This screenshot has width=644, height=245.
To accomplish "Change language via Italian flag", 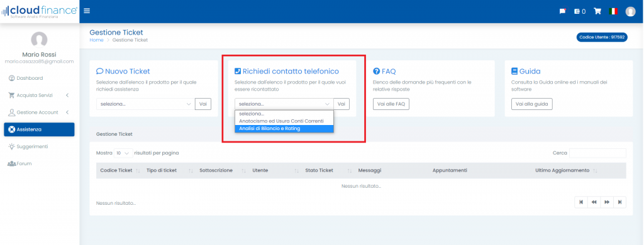I will [x=613, y=11].
